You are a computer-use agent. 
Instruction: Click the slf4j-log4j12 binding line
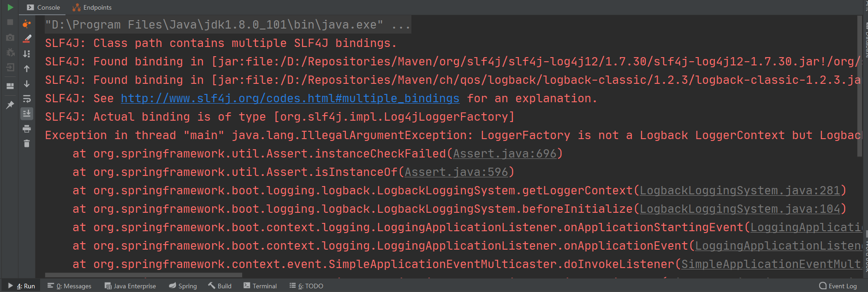453,62
